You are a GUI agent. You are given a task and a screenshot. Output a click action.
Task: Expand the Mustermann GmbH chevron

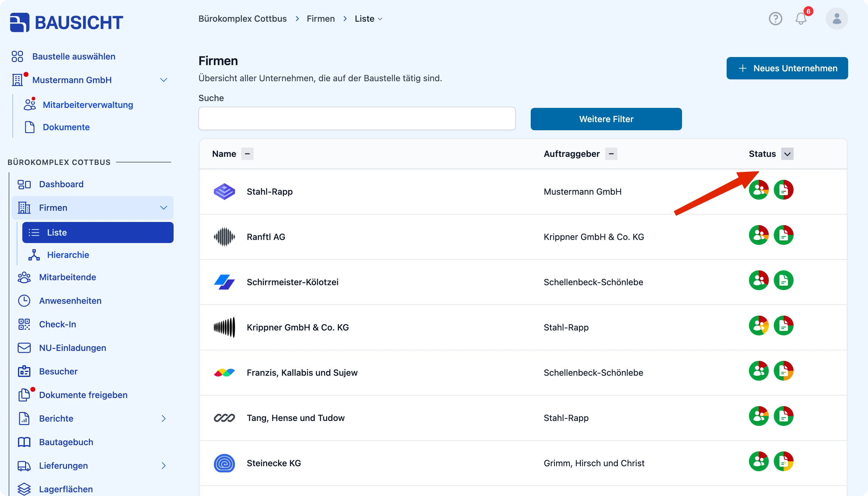(163, 80)
